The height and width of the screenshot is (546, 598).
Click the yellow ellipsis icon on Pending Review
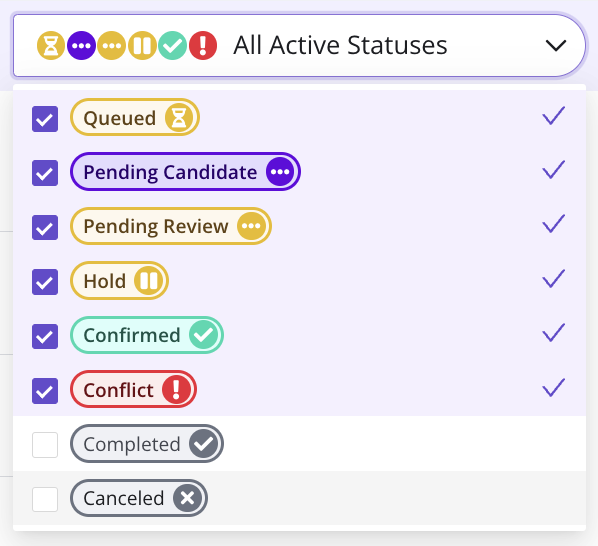click(251, 226)
